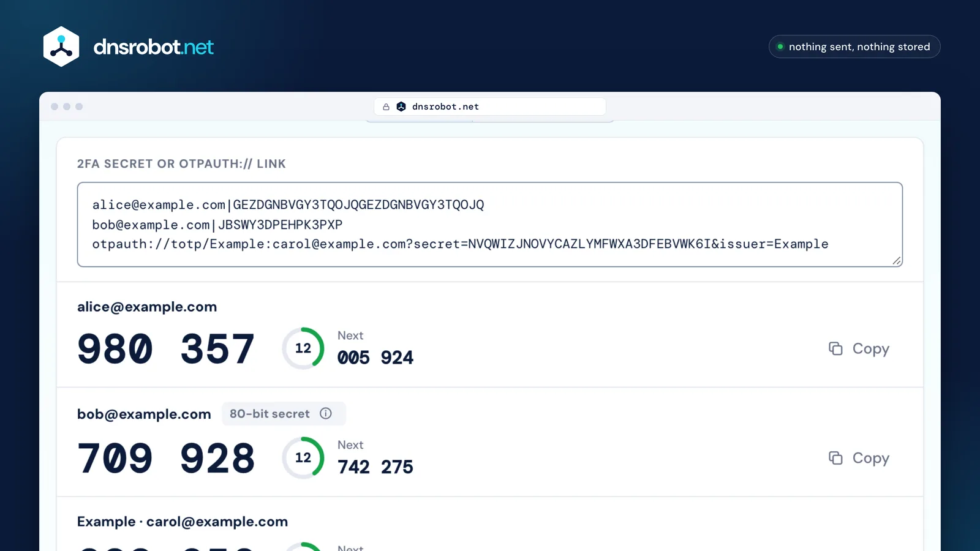Viewport: 980px width, 551px height.
Task: Click the alice@example.com account label
Action: (x=147, y=307)
